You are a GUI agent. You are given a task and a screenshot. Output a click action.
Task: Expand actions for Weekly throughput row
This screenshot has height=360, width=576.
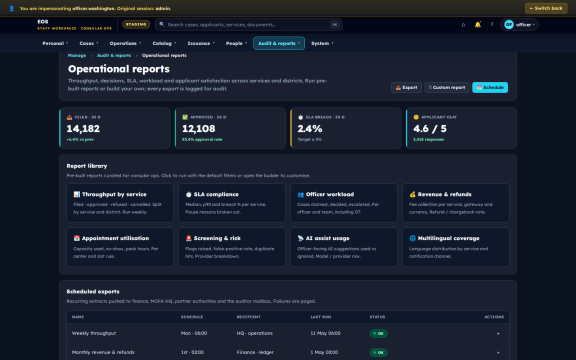click(498, 334)
